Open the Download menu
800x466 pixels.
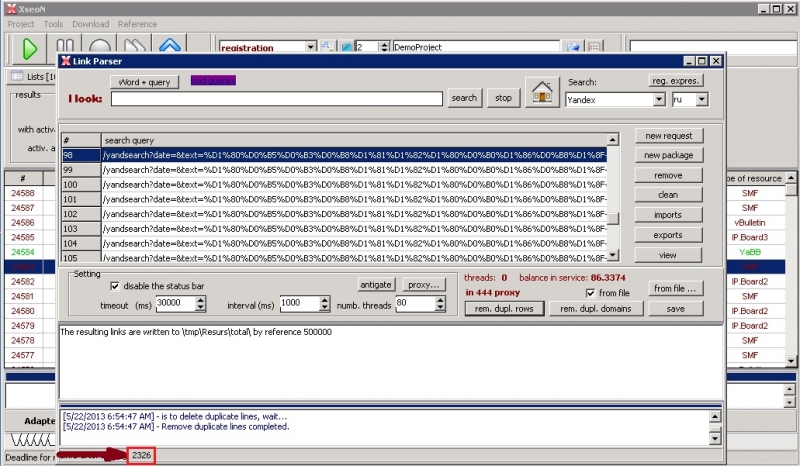(90, 24)
